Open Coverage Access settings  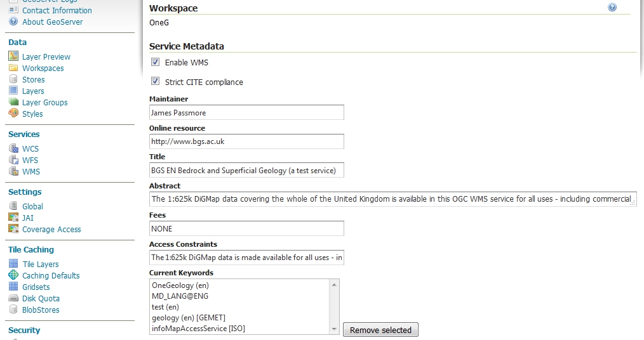pyautogui.click(x=51, y=229)
